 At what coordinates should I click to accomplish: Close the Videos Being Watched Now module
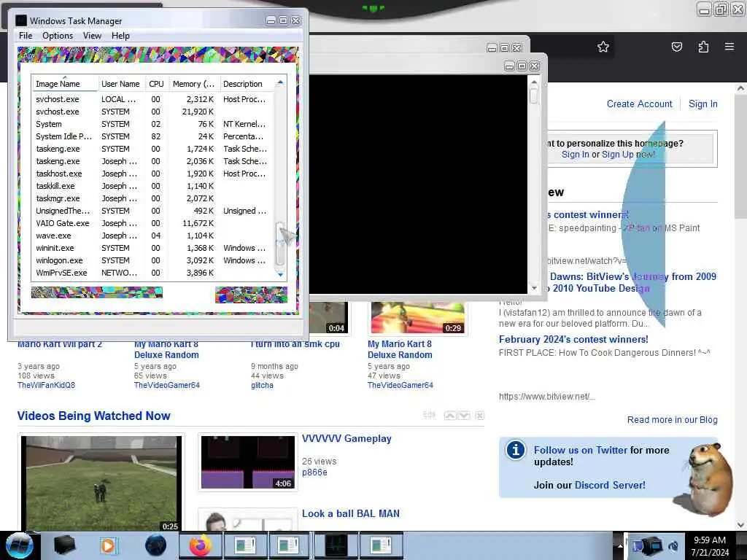pyautogui.click(x=480, y=416)
